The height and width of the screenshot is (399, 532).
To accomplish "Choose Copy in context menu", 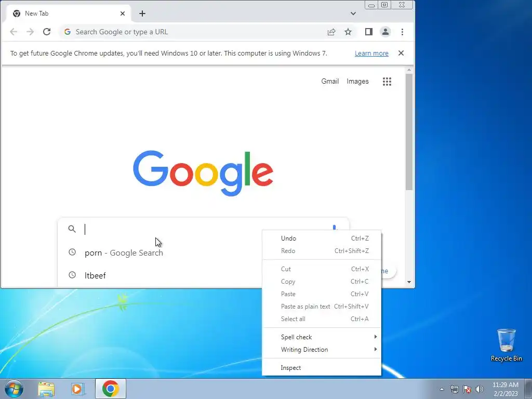I will point(322,282).
